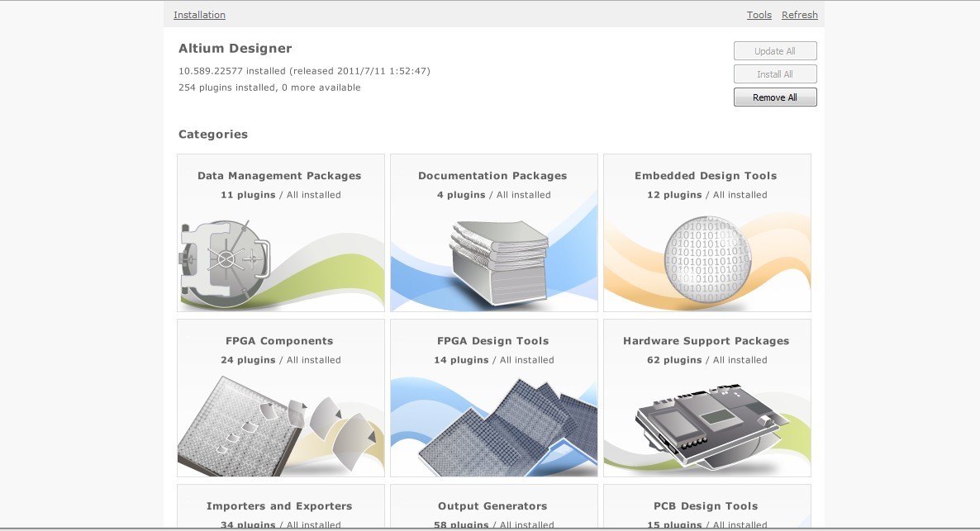Select the Embedded Design Tools title

[706, 176]
